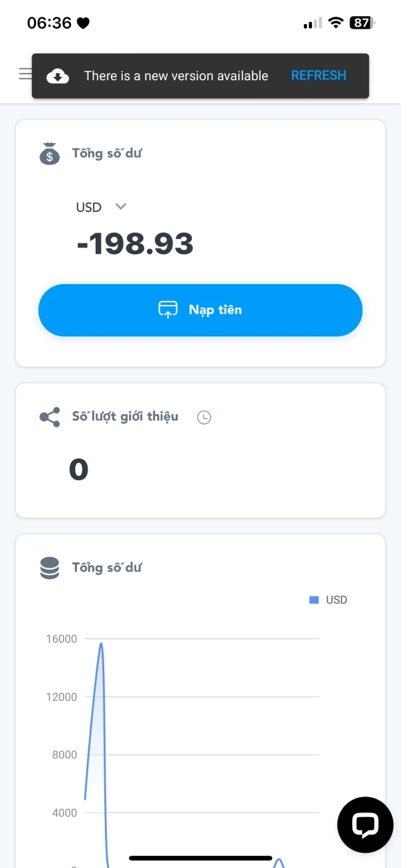This screenshot has width=401, height=868.
Task: Click the referral count 0
Action: tap(79, 469)
